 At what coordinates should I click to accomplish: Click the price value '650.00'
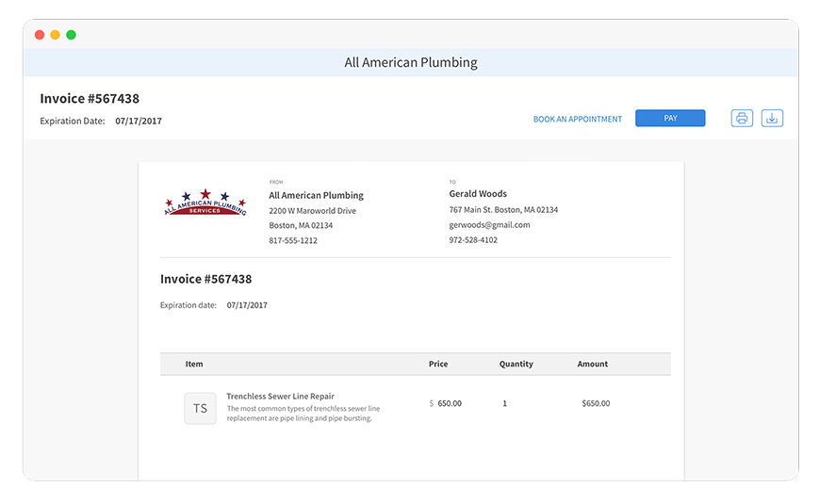[x=450, y=404]
